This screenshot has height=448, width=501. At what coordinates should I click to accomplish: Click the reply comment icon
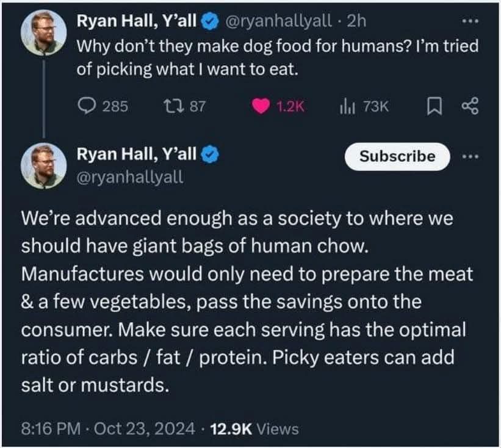pyautogui.click(x=87, y=106)
